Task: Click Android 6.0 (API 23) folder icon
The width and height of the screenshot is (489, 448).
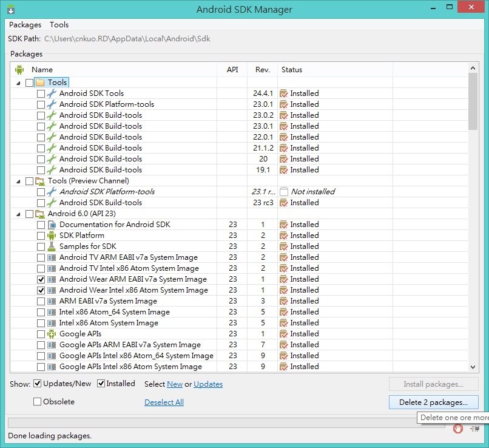Action: tap(40, 214)
